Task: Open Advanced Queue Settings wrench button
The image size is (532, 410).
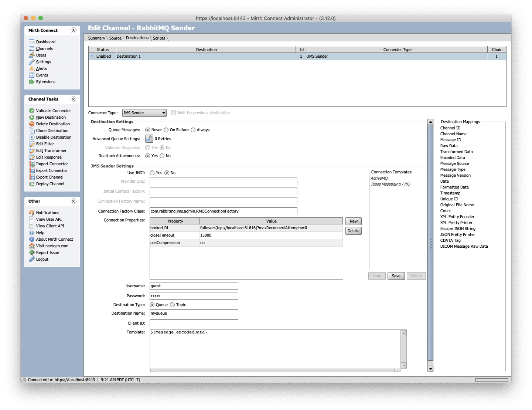Action: point(149,139)
